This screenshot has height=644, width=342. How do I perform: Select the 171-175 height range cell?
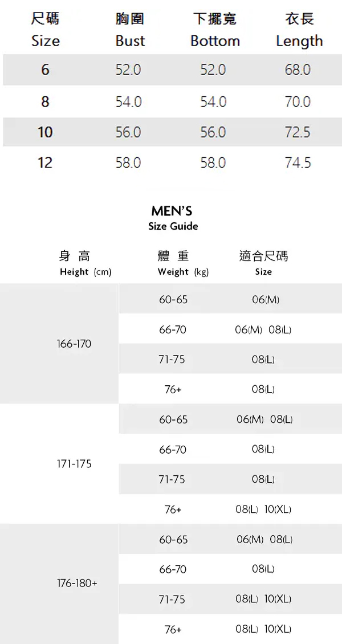click(74, 464)
